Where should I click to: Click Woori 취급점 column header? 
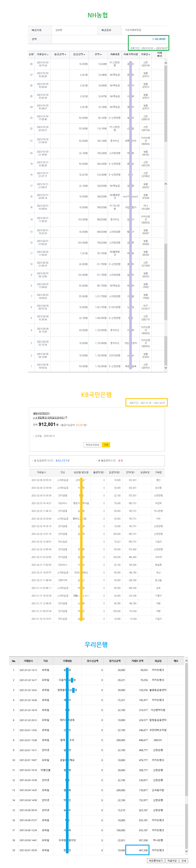tap(158, 661)
